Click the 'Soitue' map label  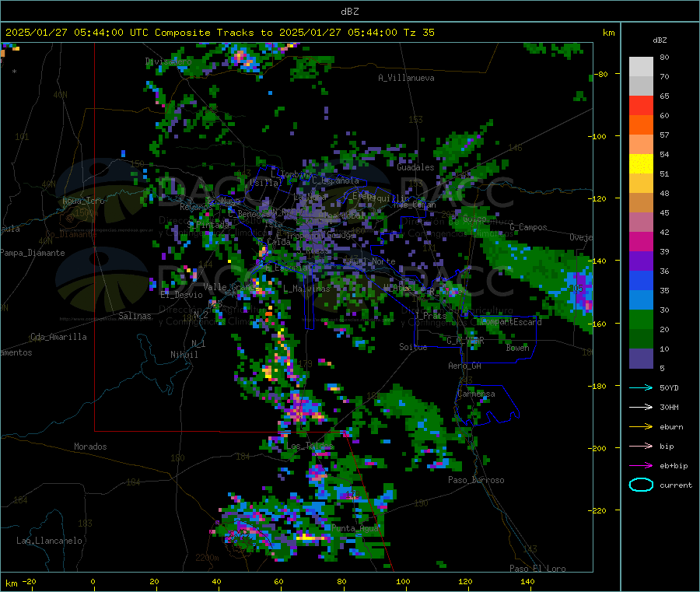[413, 347]
